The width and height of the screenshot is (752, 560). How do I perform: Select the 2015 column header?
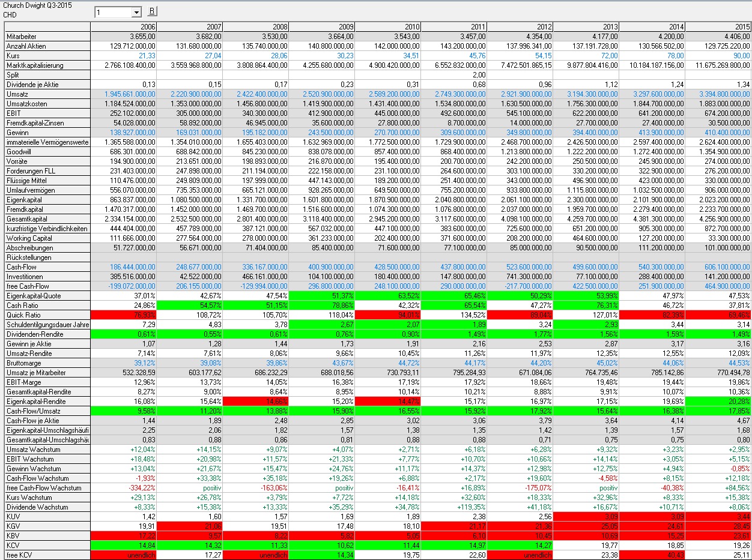point(718,27)
